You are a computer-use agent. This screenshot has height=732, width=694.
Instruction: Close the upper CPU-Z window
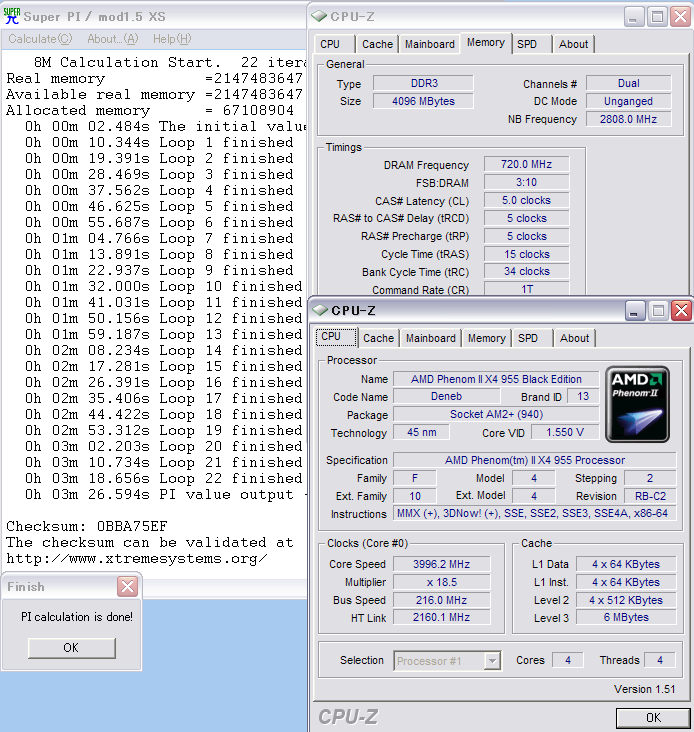(680, 17)
